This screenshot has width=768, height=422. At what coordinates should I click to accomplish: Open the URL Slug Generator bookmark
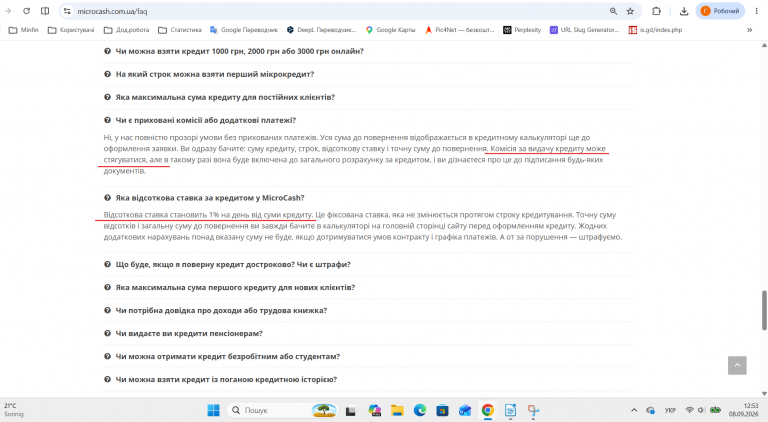coord(584,30)
